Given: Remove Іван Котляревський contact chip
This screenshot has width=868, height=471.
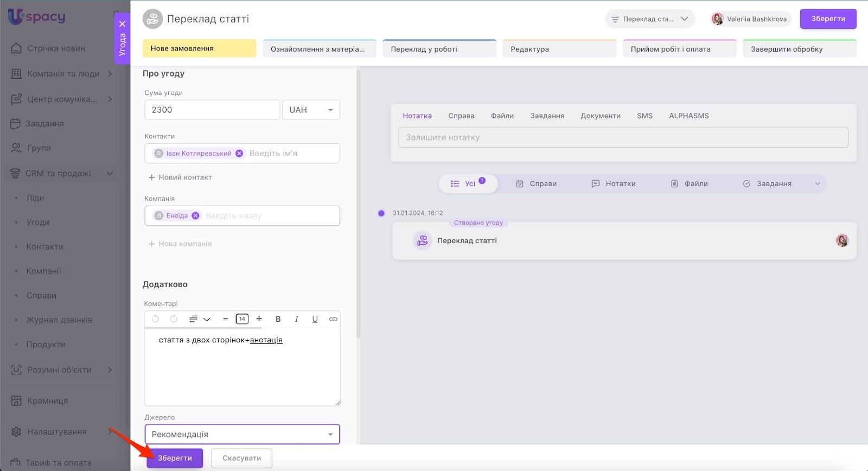Looking at the screenshot, I should pyautogui.click(x=239, y=154).
